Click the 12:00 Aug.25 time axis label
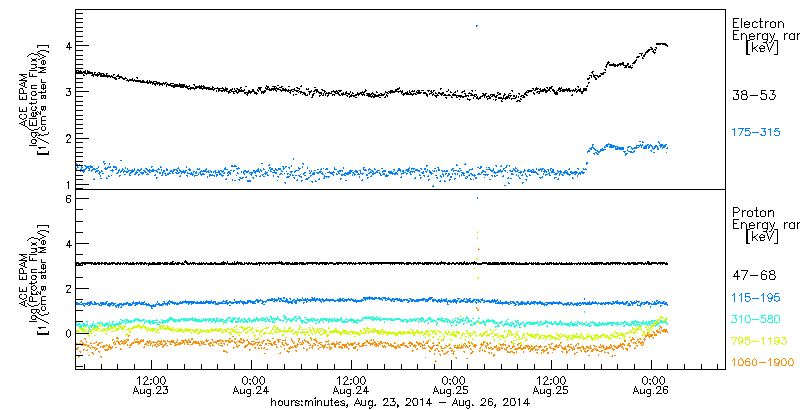 (551, 384)
